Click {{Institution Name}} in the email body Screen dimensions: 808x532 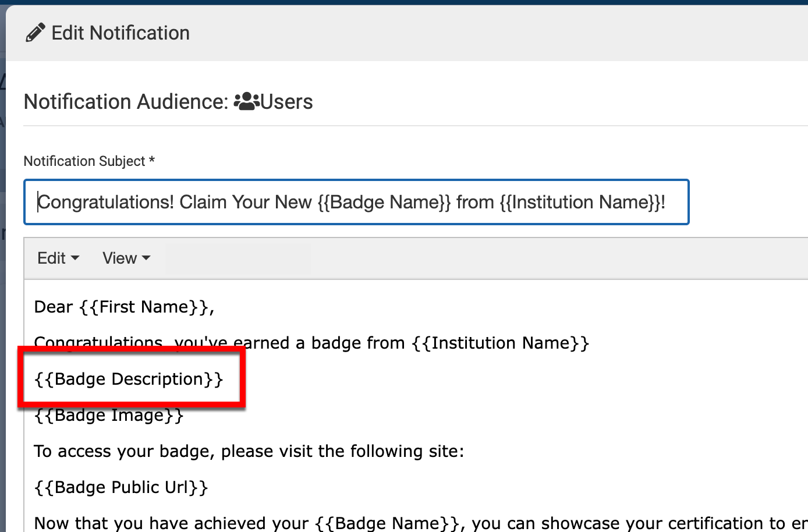click(x=501, y=343)
